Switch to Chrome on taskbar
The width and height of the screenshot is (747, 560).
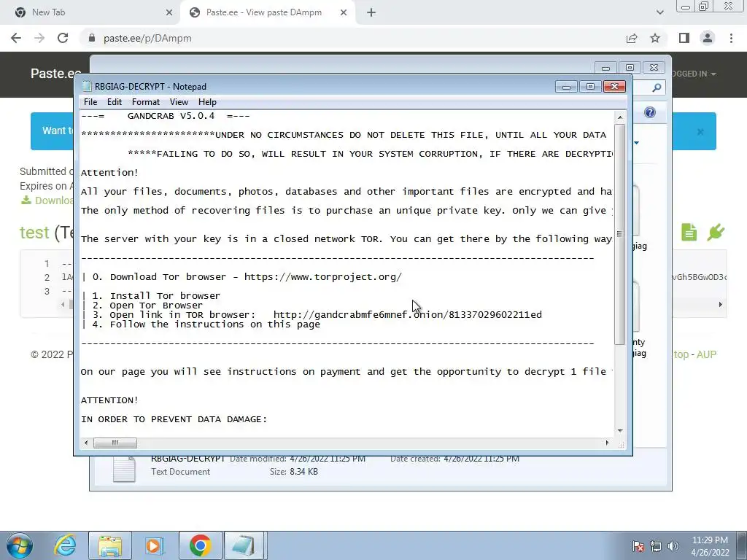200,545
